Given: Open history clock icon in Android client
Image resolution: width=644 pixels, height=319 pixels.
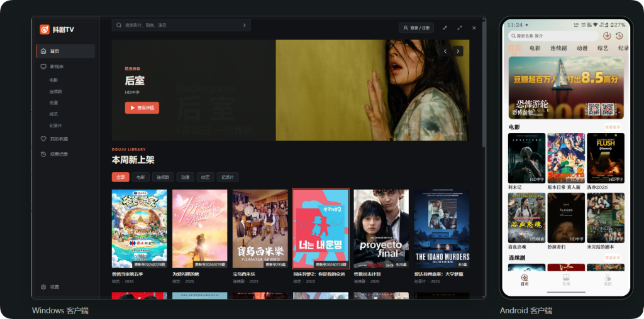Looking at the screenshot, I should coord(619,36).
